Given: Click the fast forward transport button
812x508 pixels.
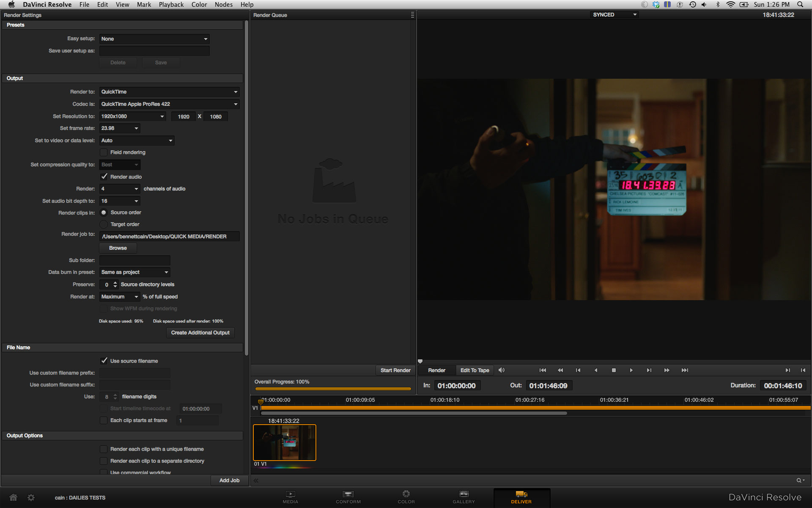Looking at the screenshot, I should pyautogui.click(x=667, y=370).
